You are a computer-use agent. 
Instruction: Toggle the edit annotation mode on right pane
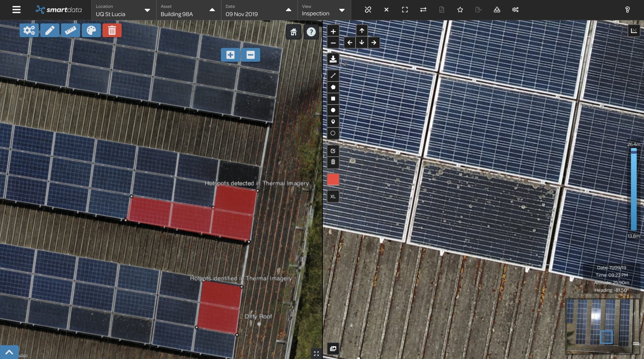333,151
